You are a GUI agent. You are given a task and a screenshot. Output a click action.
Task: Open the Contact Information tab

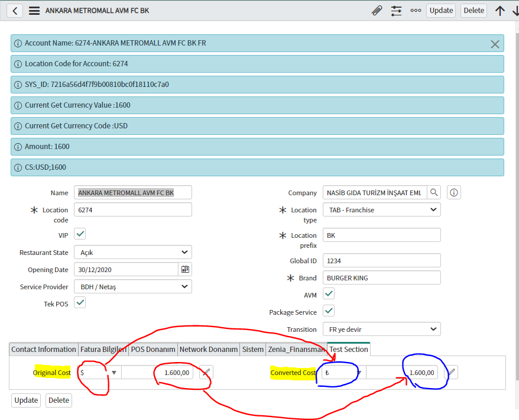[x=43, y=349]
